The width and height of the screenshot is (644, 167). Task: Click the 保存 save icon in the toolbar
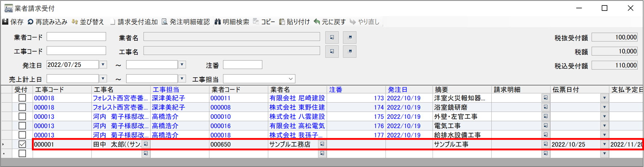(5, 22)
